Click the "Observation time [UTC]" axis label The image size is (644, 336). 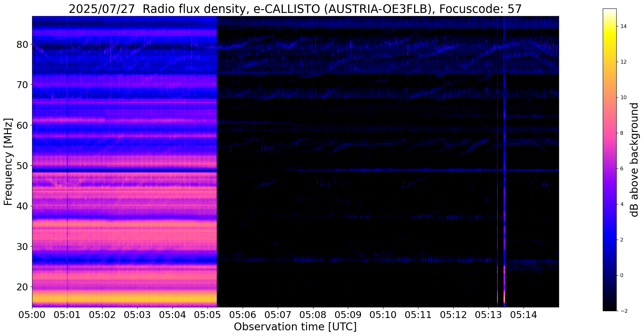tap(295, 327)
